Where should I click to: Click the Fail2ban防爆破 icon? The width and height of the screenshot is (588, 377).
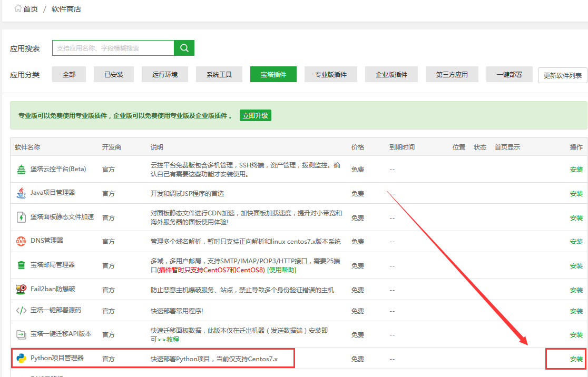coord(21,289)
